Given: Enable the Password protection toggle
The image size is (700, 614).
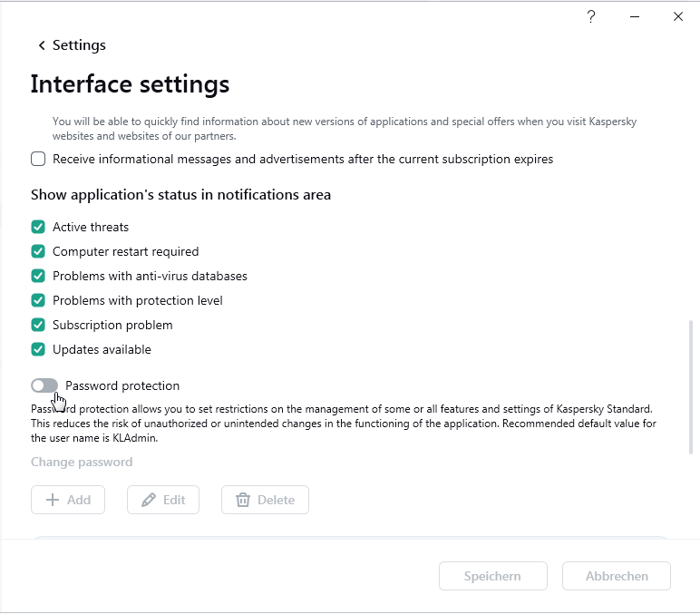Looking at the screenshot, I should coord(44,385).
